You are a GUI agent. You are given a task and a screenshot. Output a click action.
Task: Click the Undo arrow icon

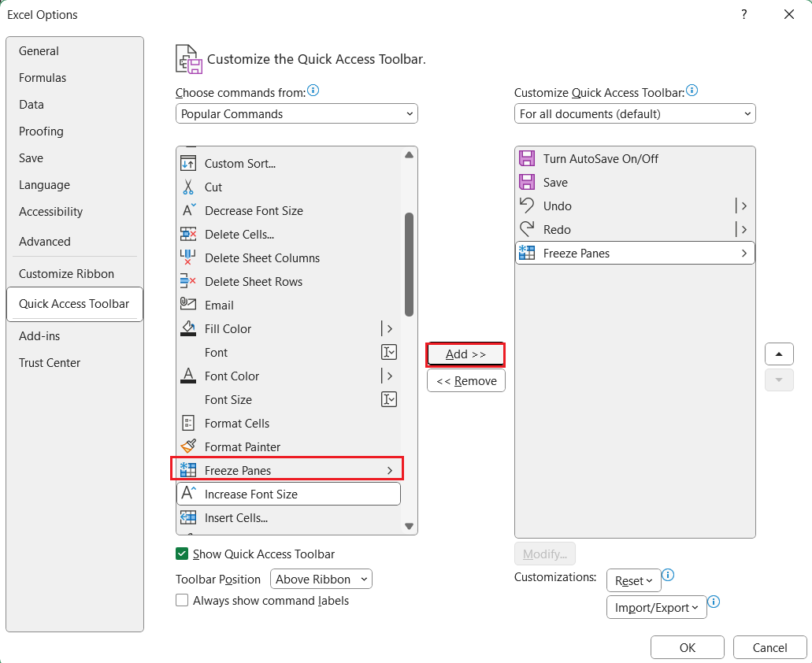click(527, 206)
